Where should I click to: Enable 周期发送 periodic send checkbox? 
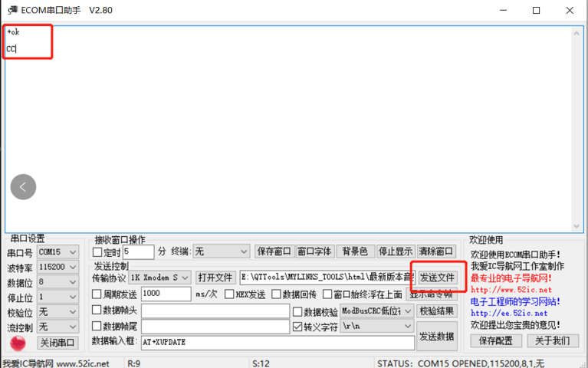click(97, 294)
